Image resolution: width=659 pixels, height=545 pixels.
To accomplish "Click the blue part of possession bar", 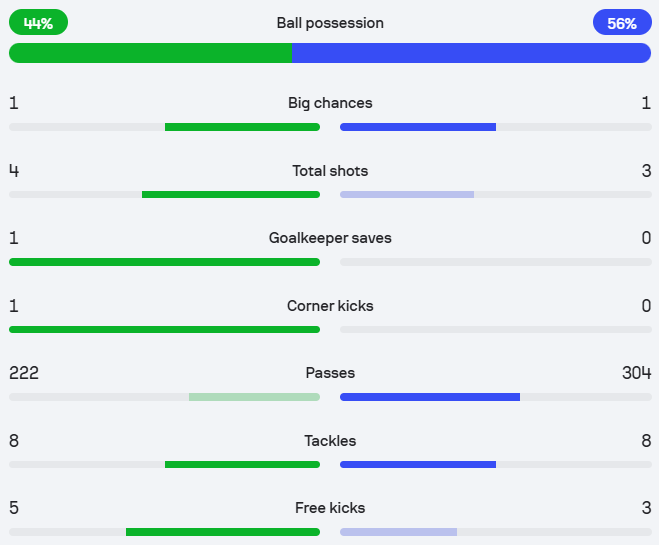I will [x=471, y=53].
